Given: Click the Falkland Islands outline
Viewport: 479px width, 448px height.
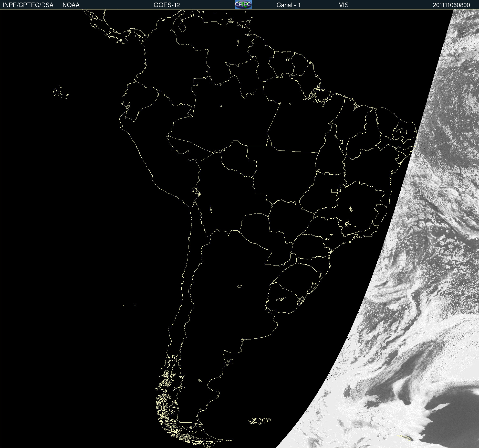Looking at the screenshot, I should click(x=259, y=421).
